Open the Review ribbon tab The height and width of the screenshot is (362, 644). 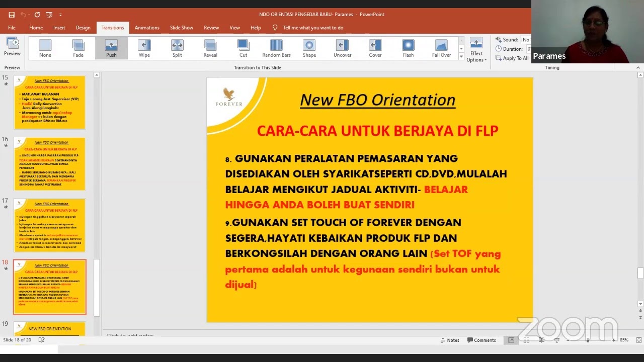click(211, 28)
